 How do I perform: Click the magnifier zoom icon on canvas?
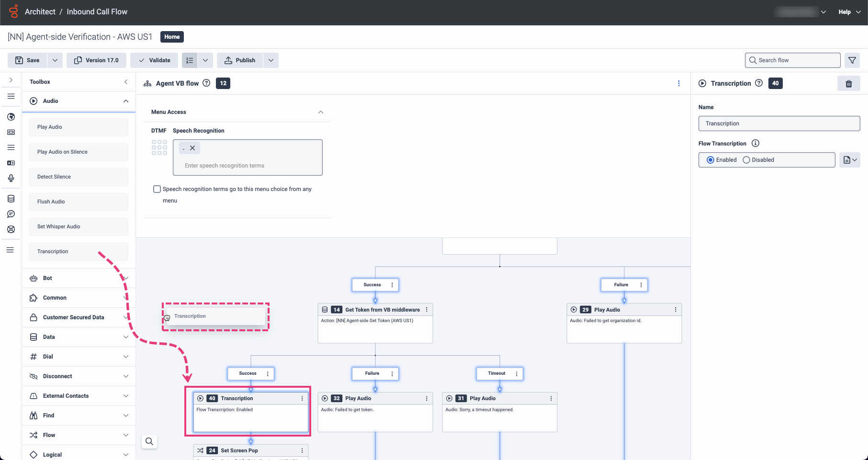pos(149,441)
